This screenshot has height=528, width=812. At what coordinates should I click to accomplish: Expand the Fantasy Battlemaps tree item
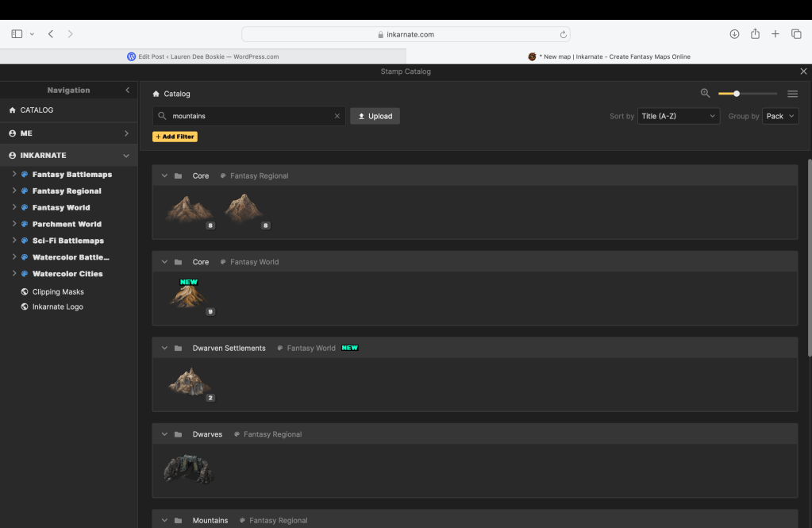(x=14, y=174)
